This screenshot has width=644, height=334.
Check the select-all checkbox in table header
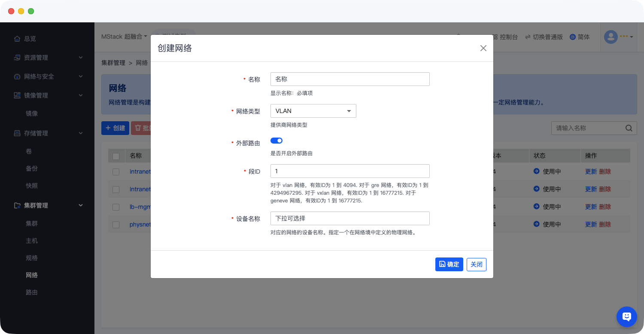click(x=116, y=156)
